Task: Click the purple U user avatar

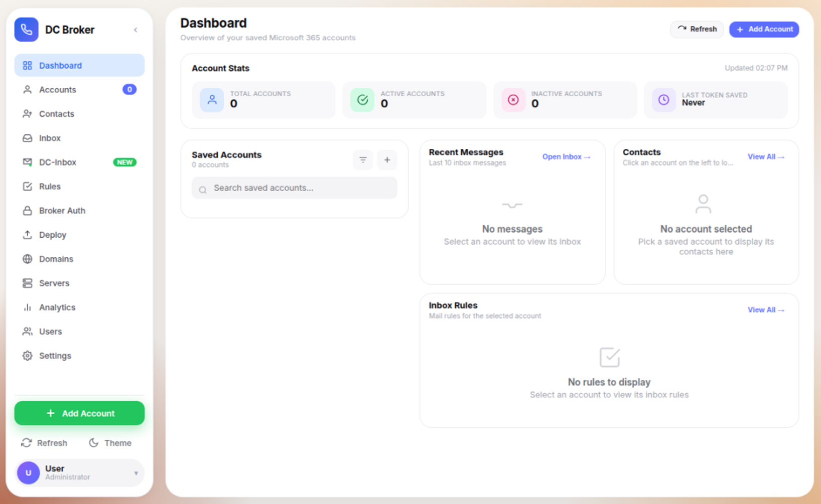Action: coord(29,473)
